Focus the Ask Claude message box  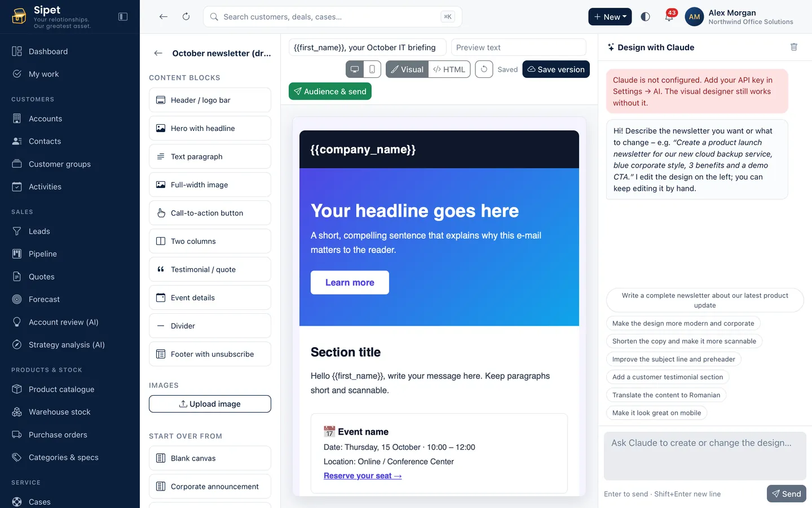tap(705, 456)
